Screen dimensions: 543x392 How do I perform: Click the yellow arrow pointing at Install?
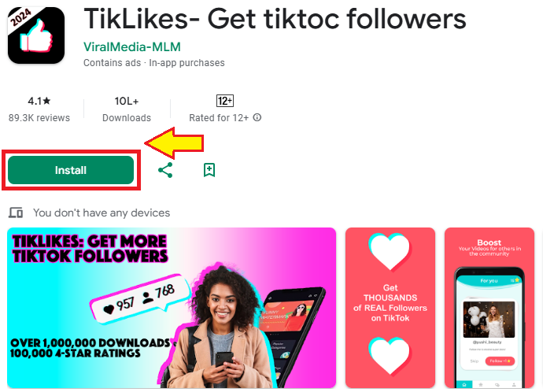(x=174, y=143)
